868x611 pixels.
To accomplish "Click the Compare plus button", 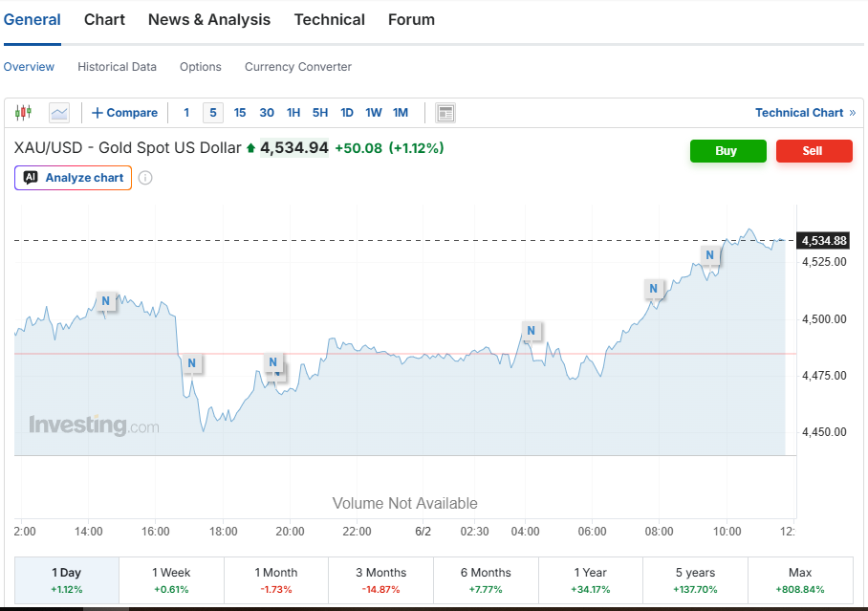I will click(x=124, y=113).
